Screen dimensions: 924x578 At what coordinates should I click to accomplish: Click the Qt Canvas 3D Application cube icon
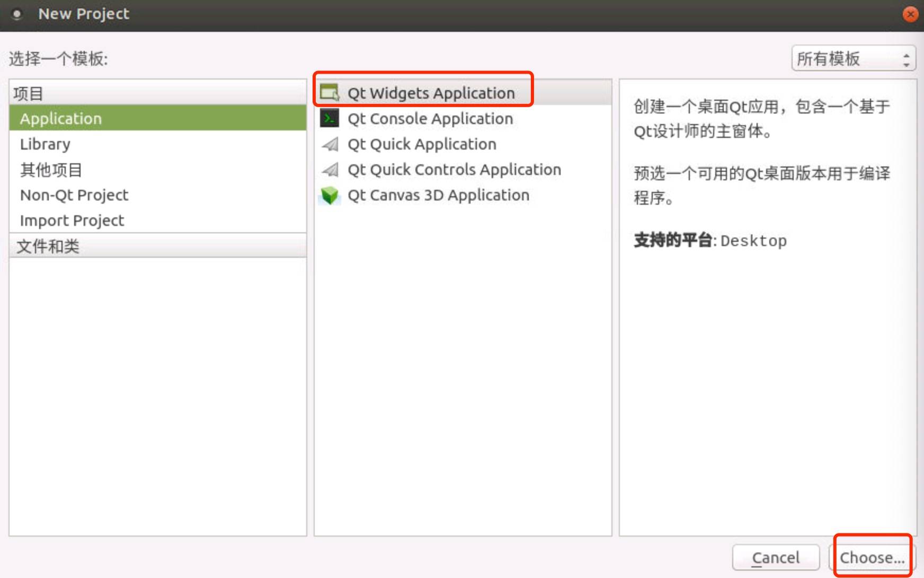click(x=330, y=195)
